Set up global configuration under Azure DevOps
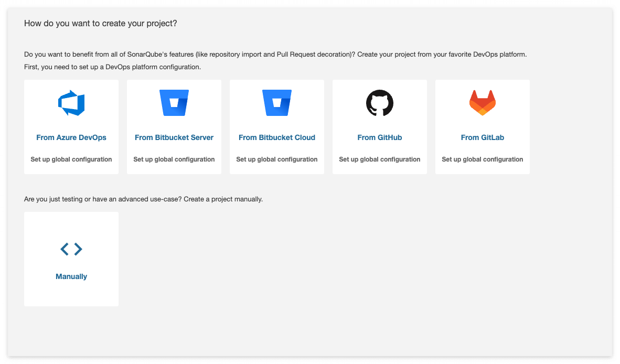620x364 pixels. [x=71, y=159]
